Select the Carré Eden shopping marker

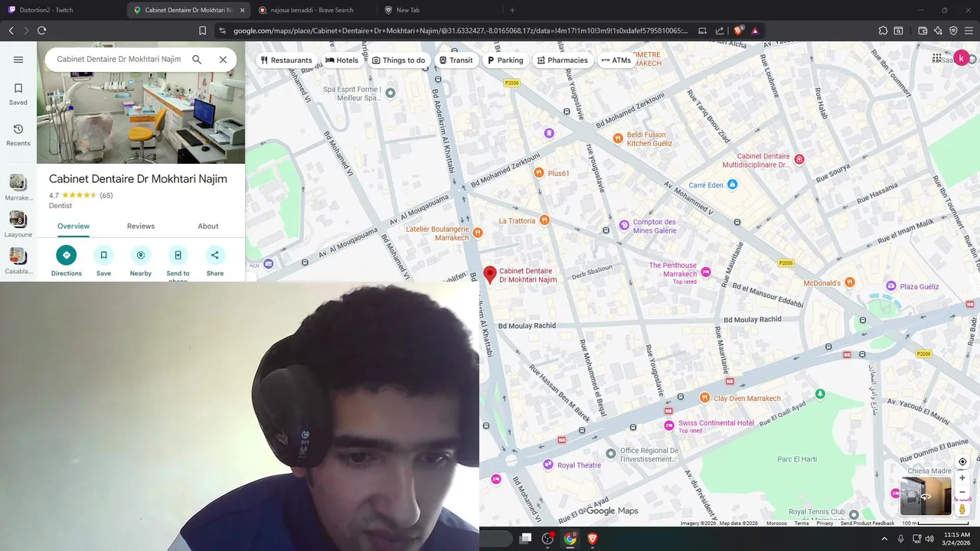pyautogui.click(x=732, y=184)
